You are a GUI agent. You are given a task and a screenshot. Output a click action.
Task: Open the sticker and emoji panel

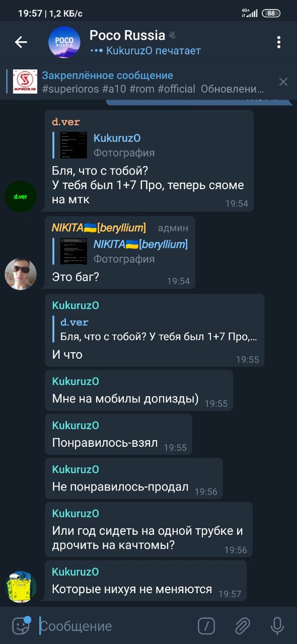(x=21, y=626)
